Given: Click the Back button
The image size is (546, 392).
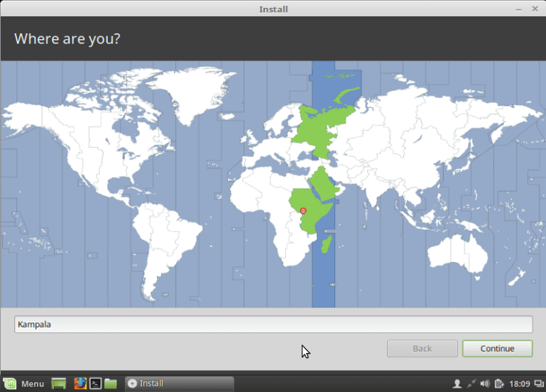Looking at the screenshot, I should [x=422, y=349].
